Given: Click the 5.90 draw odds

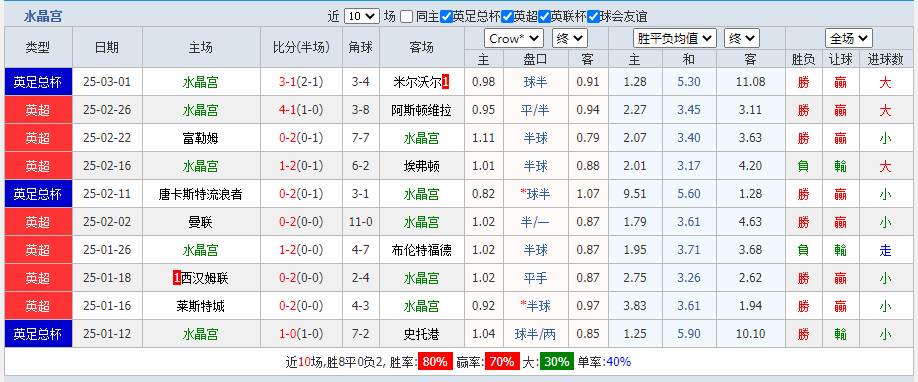Looking at the screenshot, I should click(x=688, y=334).
